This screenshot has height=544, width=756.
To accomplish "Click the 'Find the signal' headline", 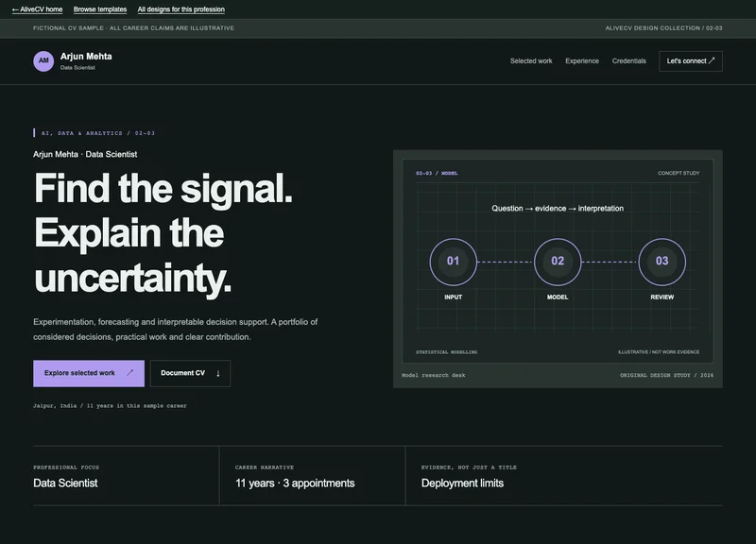I will [x=163, y=232].
